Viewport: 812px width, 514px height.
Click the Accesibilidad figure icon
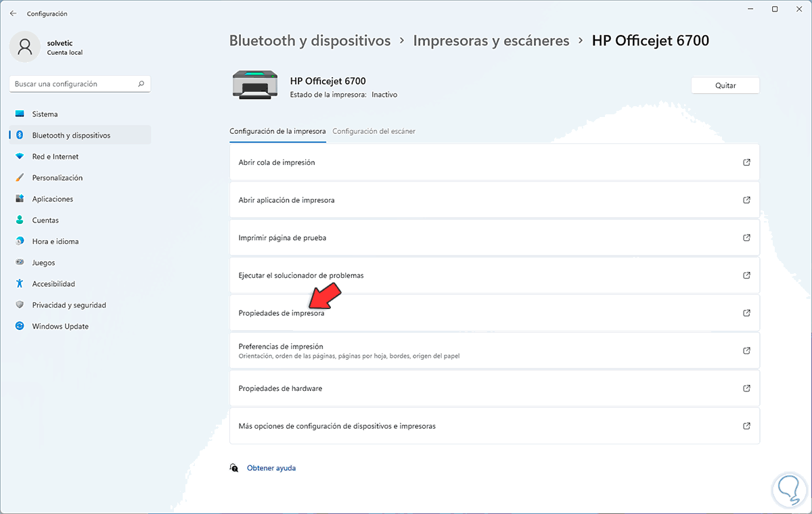pyautogui.click(x=20, y=284)
